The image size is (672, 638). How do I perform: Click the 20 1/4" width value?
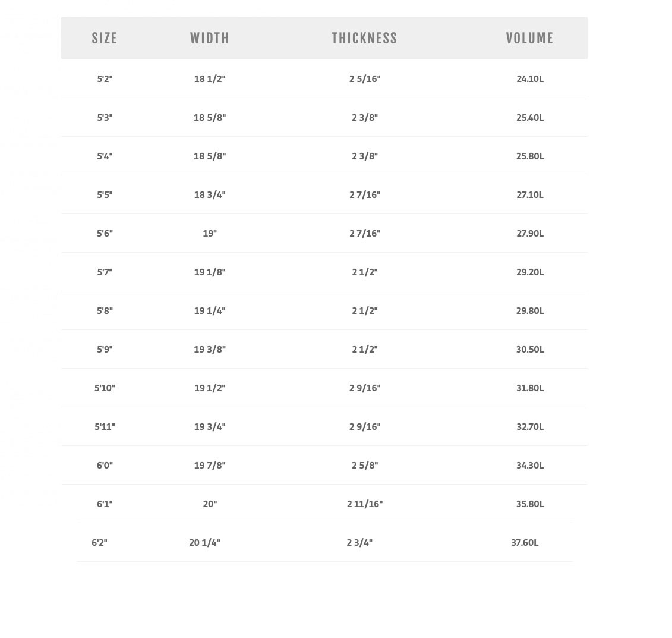(x=204, y=542)
